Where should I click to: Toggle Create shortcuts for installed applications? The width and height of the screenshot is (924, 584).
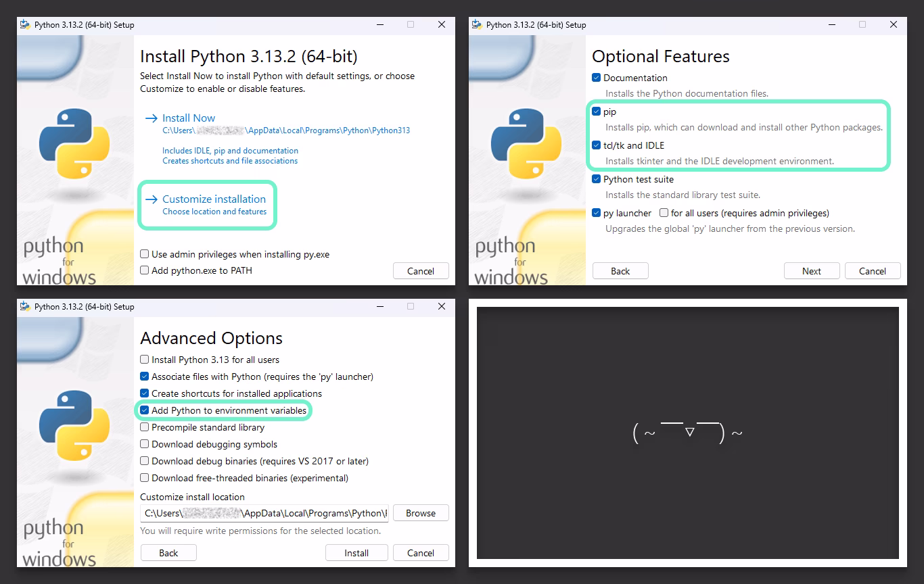(144, 393)
